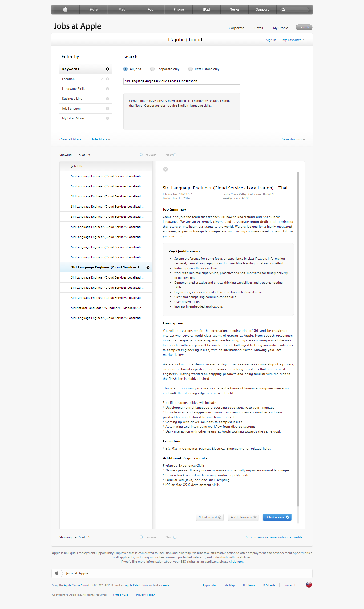Go to the iPhone section

tap(178, 10)
